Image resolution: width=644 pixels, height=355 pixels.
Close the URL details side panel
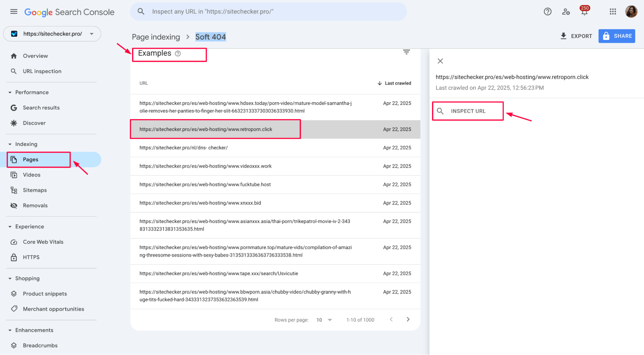440,61
